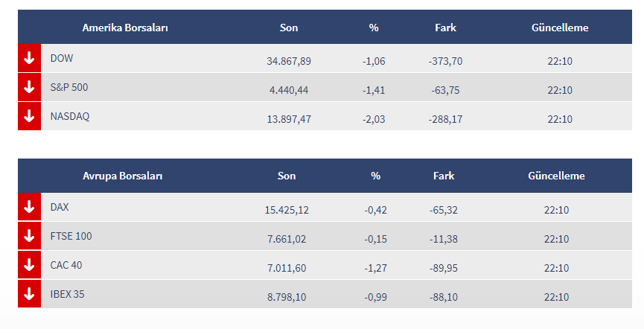Click the Amerika Borsaları table header

click(x=125, y=28)
